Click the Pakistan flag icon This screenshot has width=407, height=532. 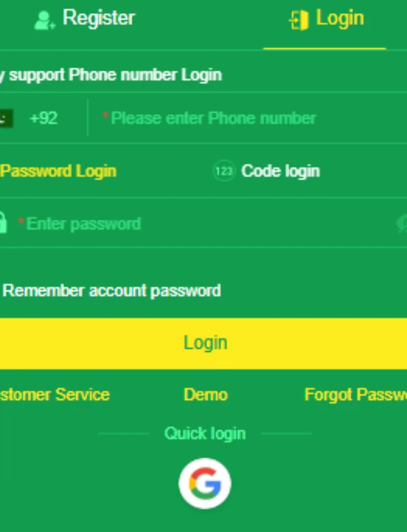point(6,118)
